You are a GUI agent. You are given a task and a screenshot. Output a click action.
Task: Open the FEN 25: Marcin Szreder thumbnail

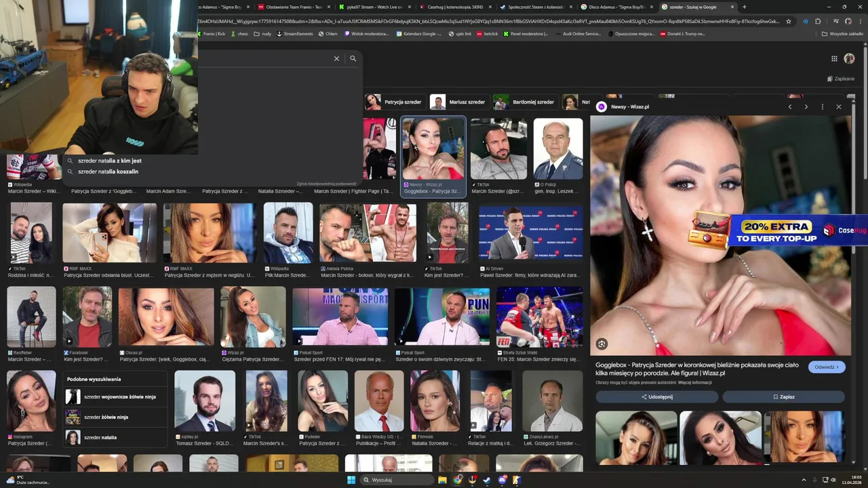(x=539, y=317)
